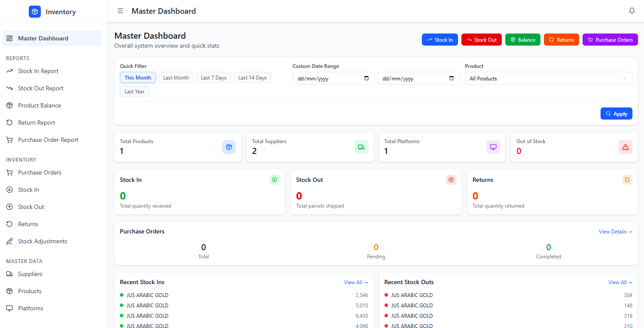Click the Product Balance globe icon

9,105
